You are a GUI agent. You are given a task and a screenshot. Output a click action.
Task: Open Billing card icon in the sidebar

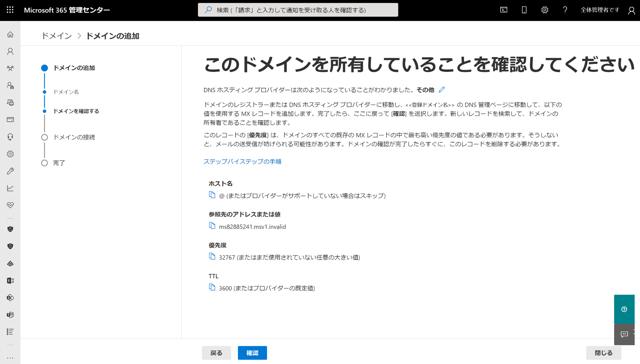tap(10, 120)
